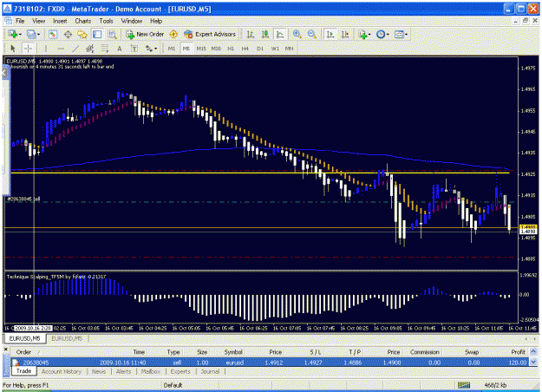Select the Text tool (A)
Image resolution: width=542 pixels, height=392 pixels.
coord(120,49)
